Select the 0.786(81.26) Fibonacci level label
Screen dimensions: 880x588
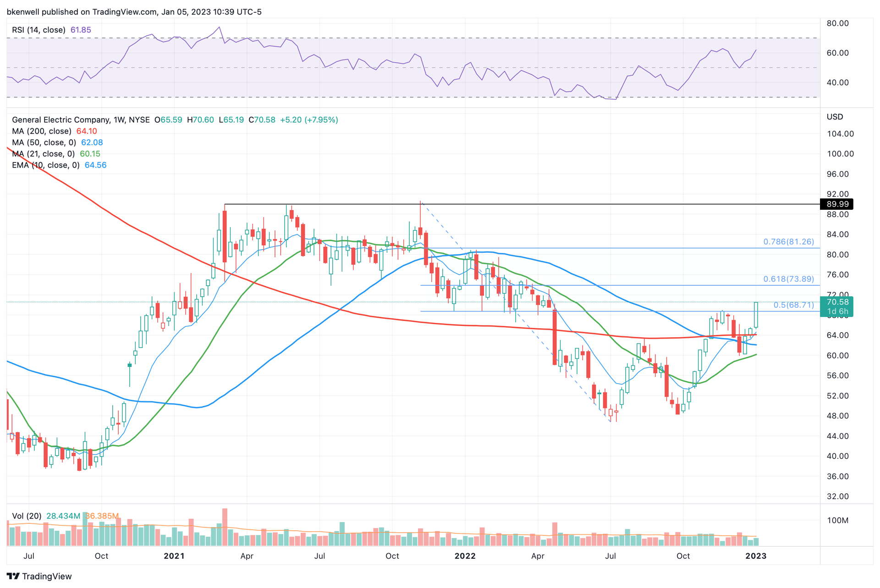pyautogui.click(x=788, y=241)
